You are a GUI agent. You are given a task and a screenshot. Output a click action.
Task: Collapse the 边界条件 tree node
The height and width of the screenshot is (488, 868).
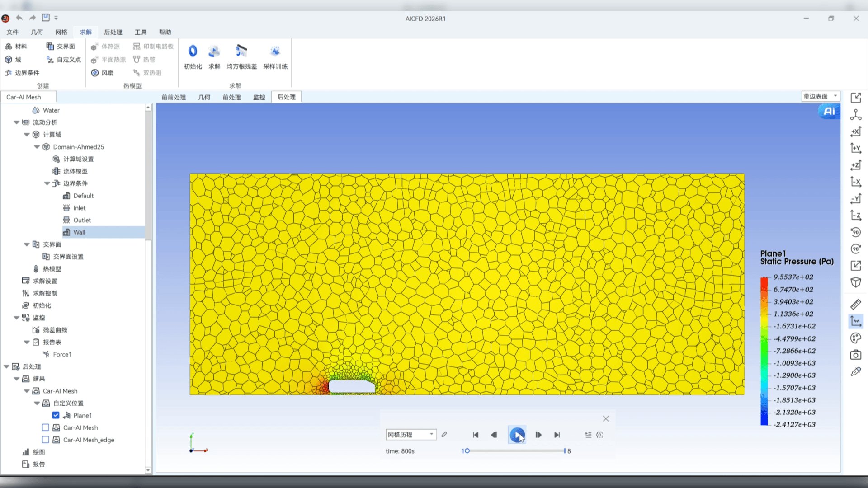[47, 183]
